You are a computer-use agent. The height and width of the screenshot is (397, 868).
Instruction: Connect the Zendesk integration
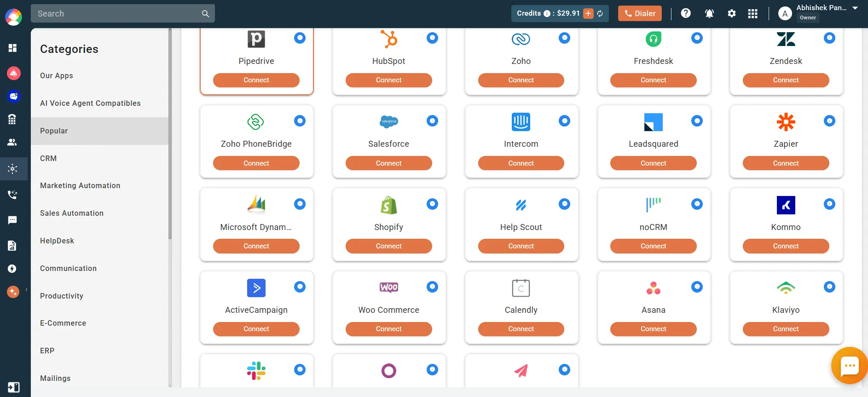pos(786,80)
